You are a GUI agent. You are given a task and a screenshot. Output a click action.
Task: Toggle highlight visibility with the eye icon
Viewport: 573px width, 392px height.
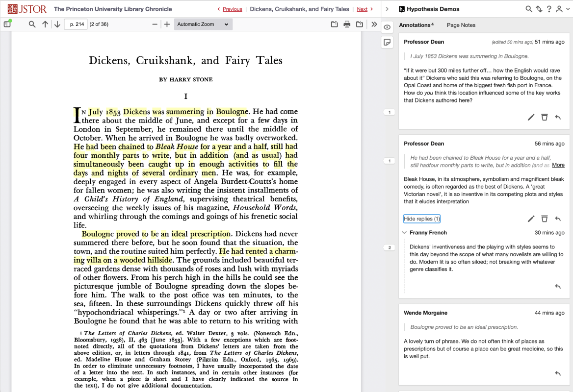tap(387, 27)
